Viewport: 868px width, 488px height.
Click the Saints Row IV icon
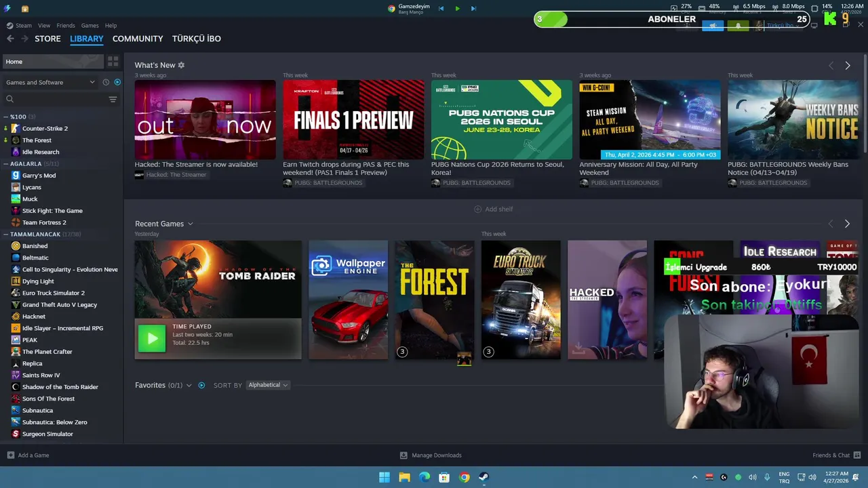coord(16,375)
